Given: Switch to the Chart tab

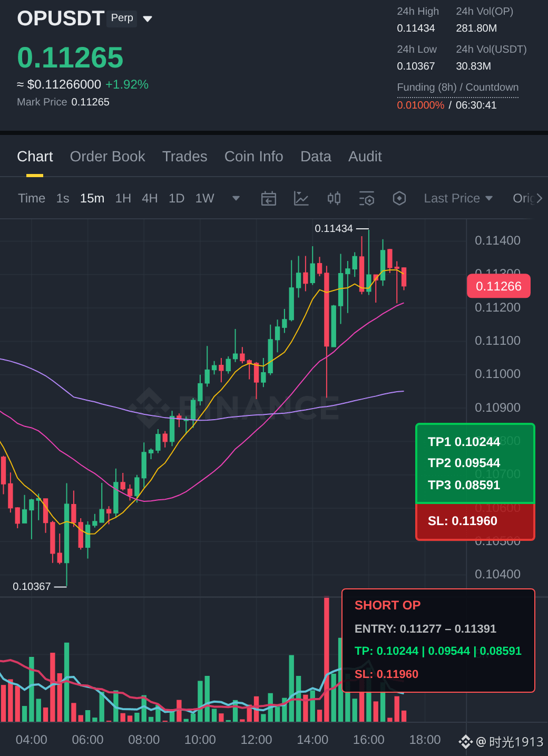Looking at the screenshot, I should coord(35,157).
